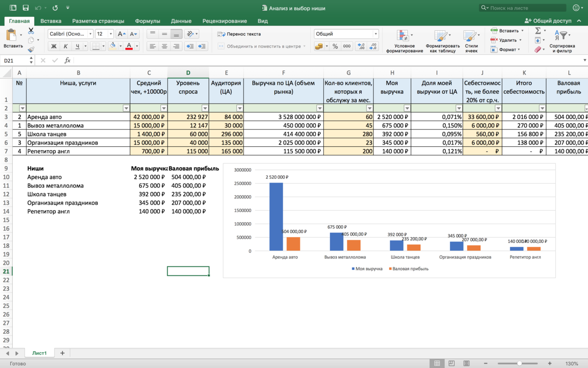Adjust the zoom slider handle
Image resolution: width=588 pixels, height=368 pixels.
click(x=519, y=364)
